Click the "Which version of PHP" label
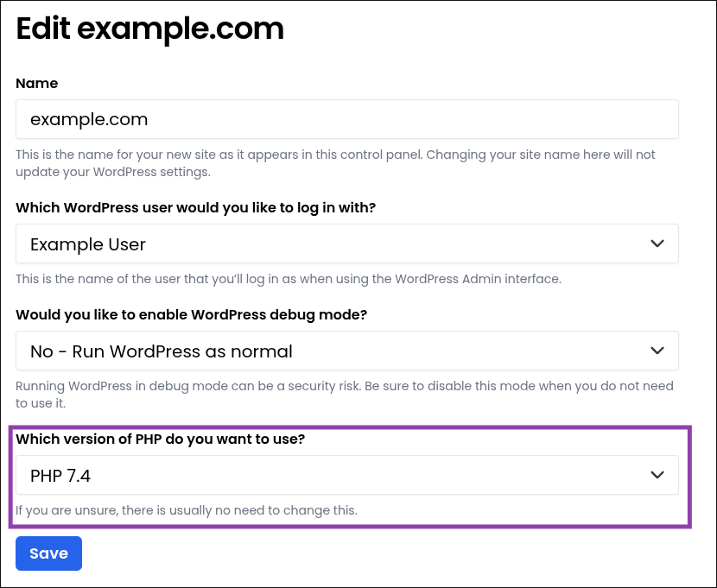This screenshot has height=588, width=717. coord(161,439)
